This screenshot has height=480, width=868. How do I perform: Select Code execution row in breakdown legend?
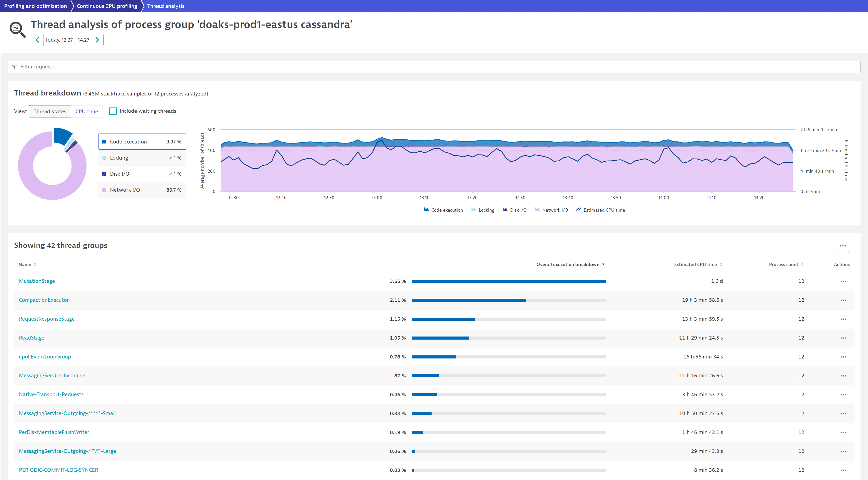pos(142,141)
